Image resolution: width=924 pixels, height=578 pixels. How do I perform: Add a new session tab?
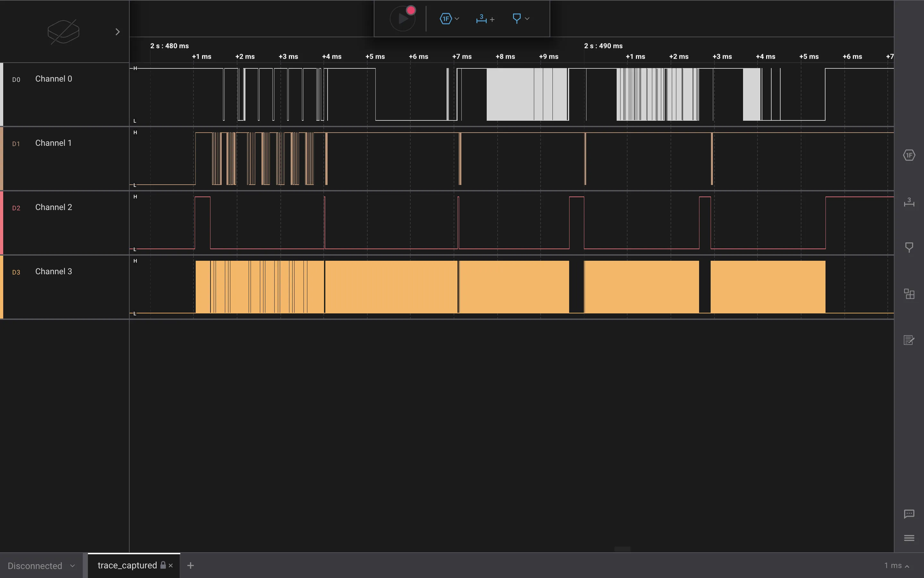(x=191, y=565)
